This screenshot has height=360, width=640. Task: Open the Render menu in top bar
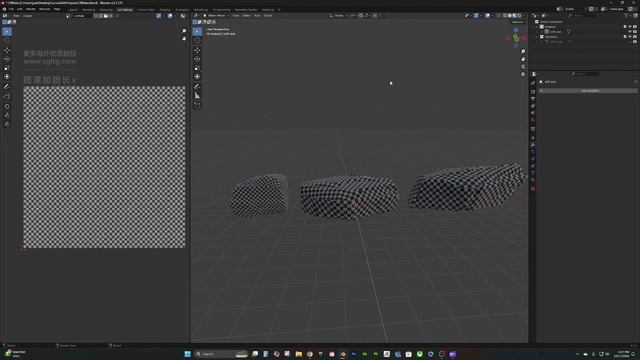[31, 9]
